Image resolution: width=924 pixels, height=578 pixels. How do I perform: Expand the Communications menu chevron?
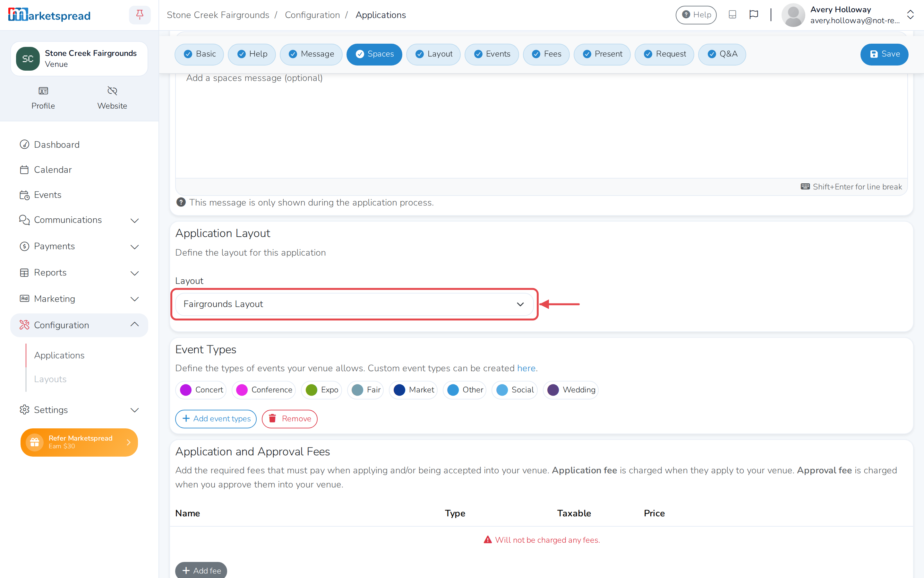[134, 221]
